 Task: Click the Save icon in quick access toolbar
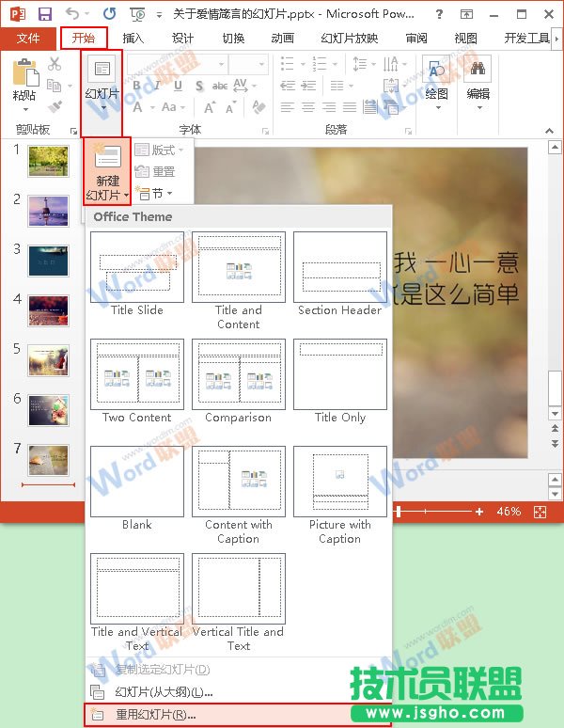click(x=45, y=14)
